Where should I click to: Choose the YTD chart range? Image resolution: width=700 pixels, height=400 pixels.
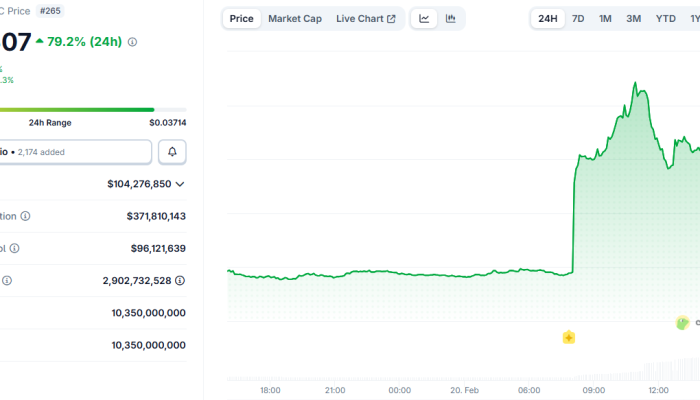(665, 19)
